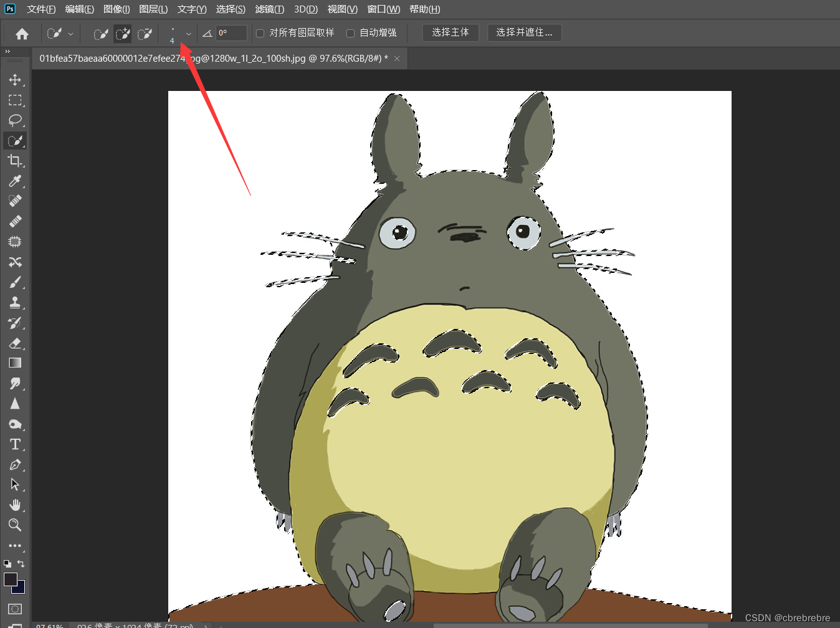Choose New Selection mode in options bar
The image size is (840, 628).
[x=101, y=34]
